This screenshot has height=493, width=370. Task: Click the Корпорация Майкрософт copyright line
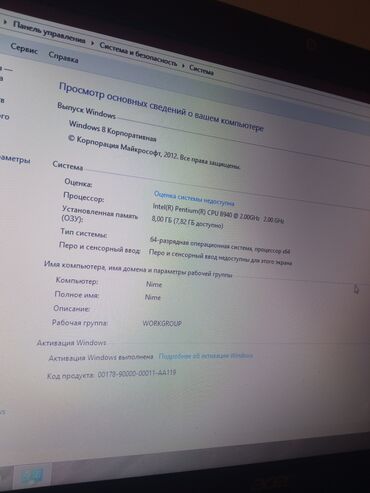154,152
